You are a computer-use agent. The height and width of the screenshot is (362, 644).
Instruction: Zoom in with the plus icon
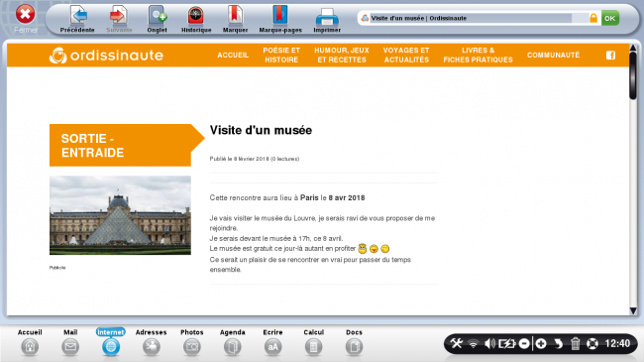(x=541, y=343)
